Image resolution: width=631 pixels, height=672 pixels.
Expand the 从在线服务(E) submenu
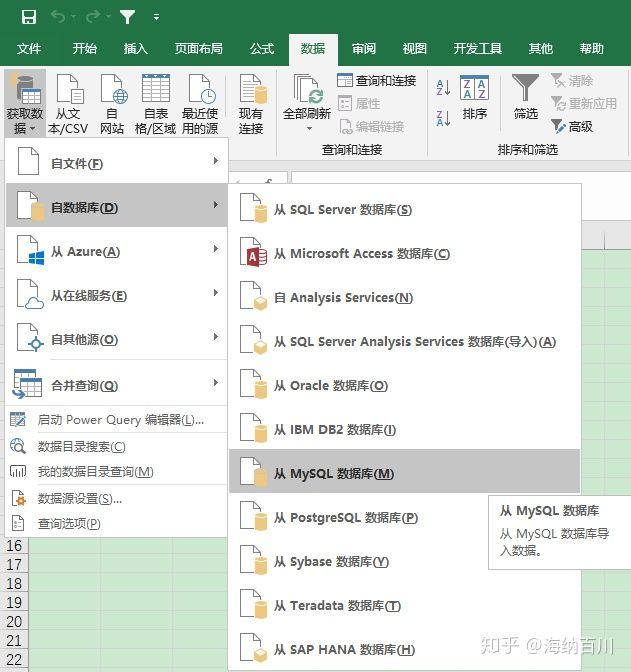click(117, 294)
